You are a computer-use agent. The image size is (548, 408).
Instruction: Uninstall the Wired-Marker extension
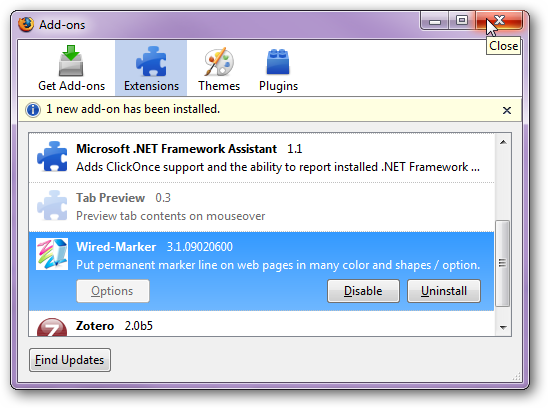[x=444, y=291]
